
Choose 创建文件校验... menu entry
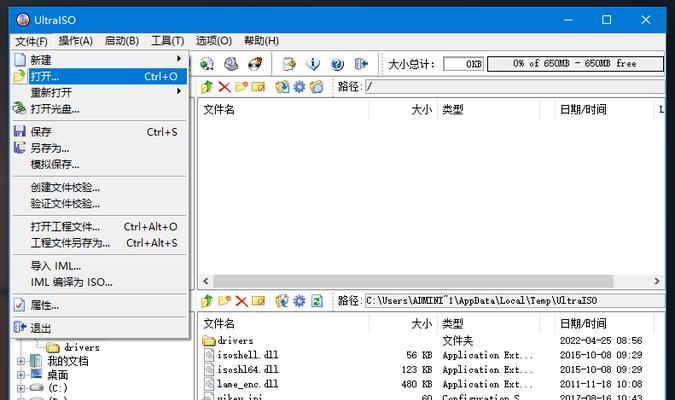pyautogui.click(x=99, y=187)
